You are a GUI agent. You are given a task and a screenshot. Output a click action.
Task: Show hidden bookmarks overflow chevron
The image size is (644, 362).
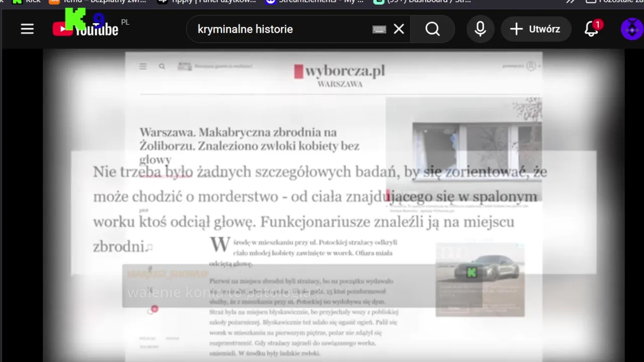pos(570,2)
